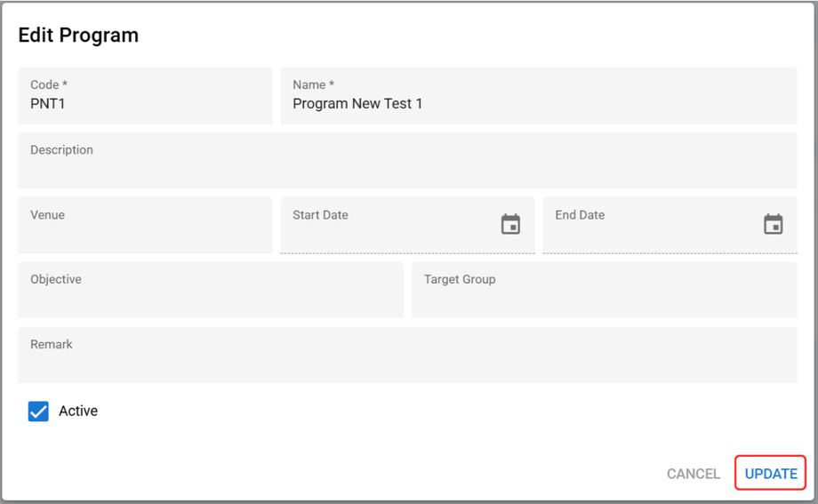Click the 'Code *' field label
Screen dimensions: 818x504
[x=49, y=85]
